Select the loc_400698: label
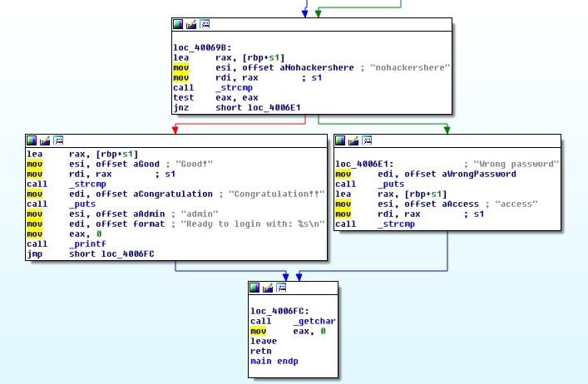The image size is (588, 384). (202, 47)
